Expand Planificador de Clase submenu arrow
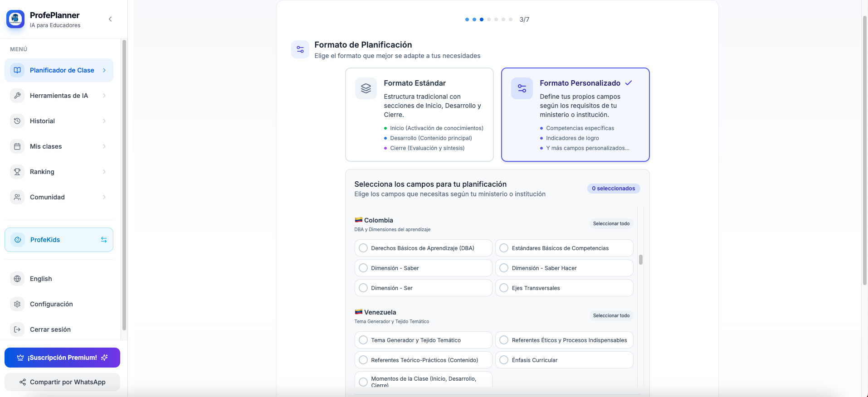 coord(104,70)
